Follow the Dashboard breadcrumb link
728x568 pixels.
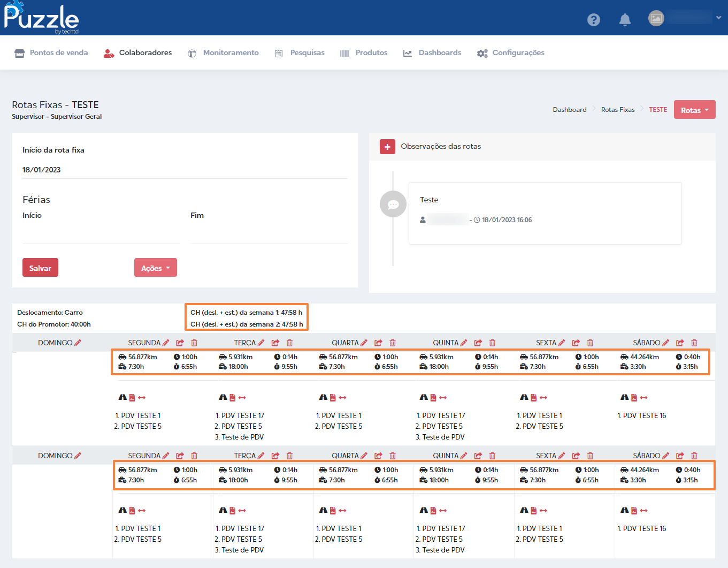click(x=570, y=110)
